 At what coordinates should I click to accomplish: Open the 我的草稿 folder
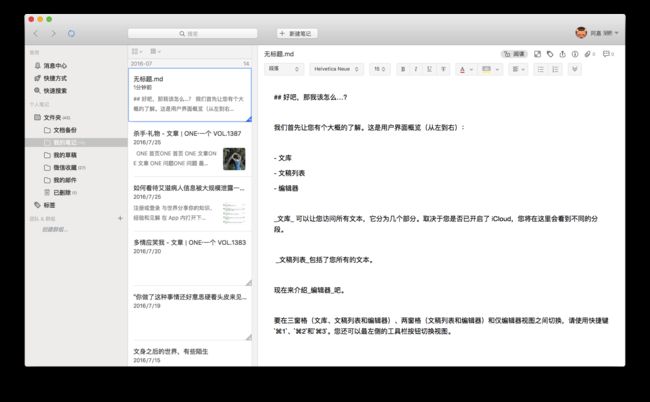[x=65, y=155]
